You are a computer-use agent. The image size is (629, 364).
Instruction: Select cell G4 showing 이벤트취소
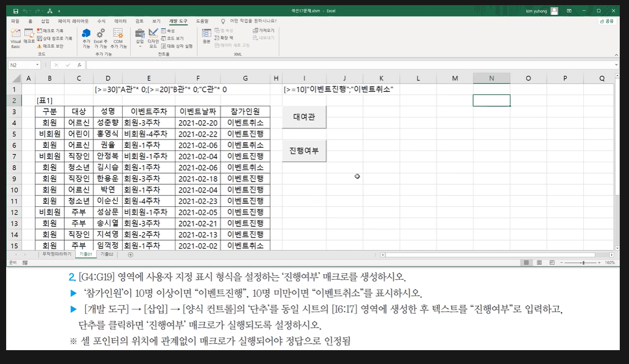(245, 123)
